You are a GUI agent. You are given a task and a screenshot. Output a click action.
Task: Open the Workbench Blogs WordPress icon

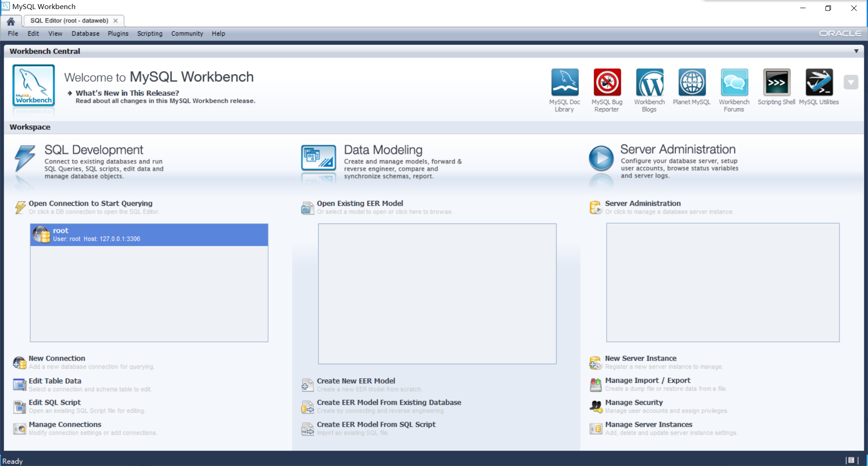pos(650,82)
